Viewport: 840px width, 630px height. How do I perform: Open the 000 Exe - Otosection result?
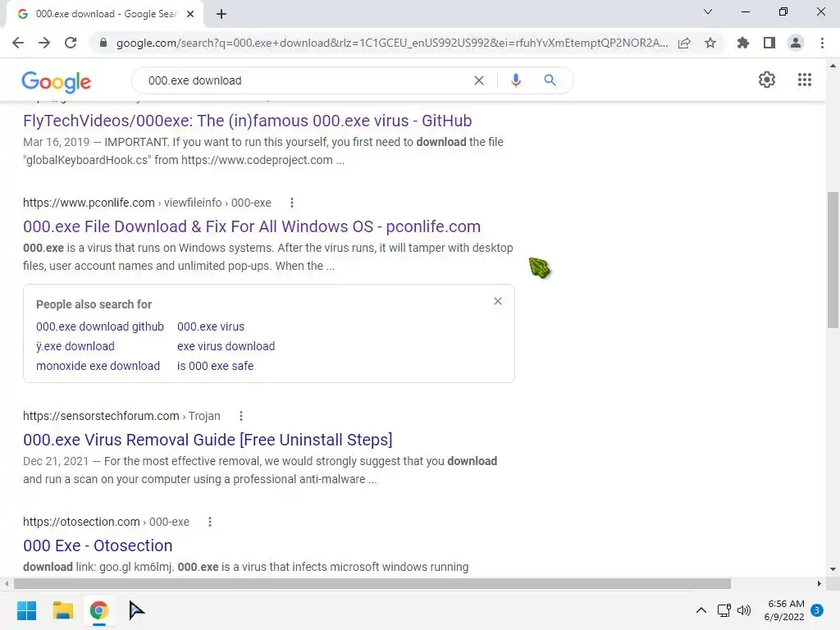pos(98,546)
